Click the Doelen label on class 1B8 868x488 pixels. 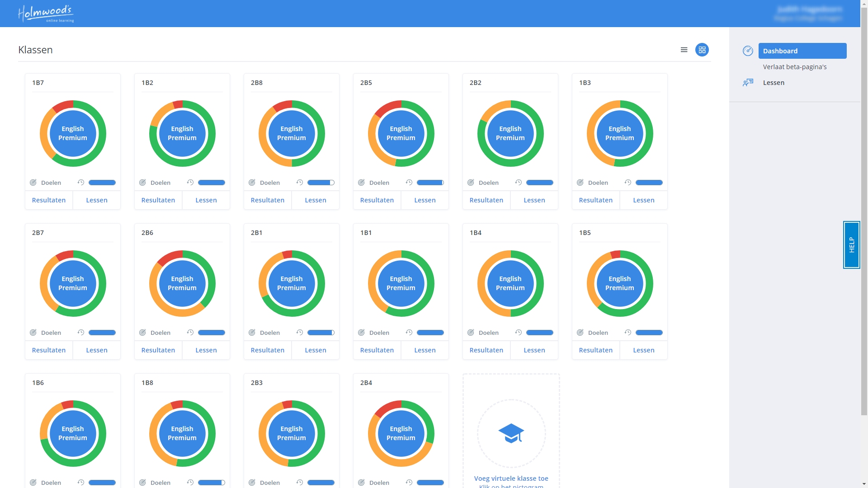click(x=160, y=483)
